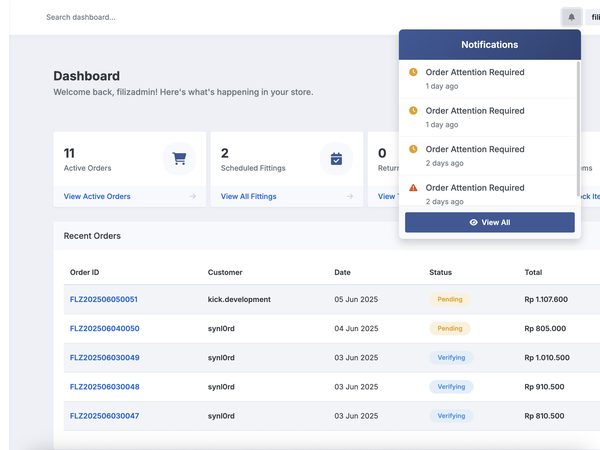This screenshot has width=600, height=450.
Task: Click the Pending badge for 05 Jun 2025 order
Action: 450,299
